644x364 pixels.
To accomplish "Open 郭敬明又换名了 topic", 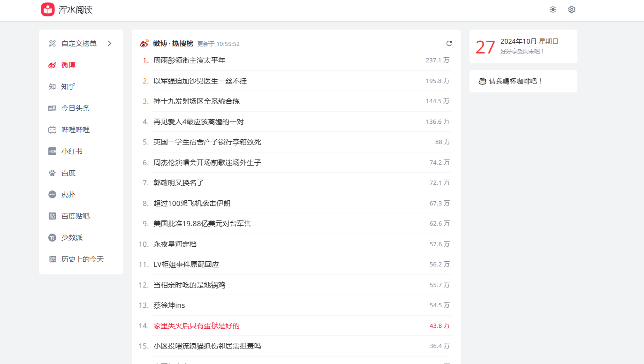I will (x=179, y=183).
